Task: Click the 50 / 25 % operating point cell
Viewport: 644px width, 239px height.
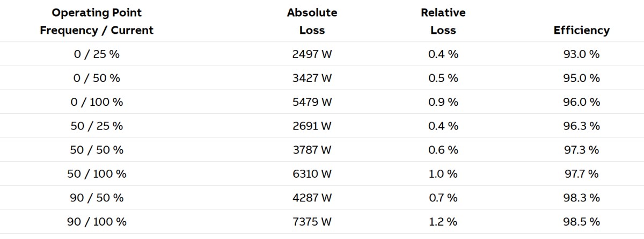Action: coord(97,126)
